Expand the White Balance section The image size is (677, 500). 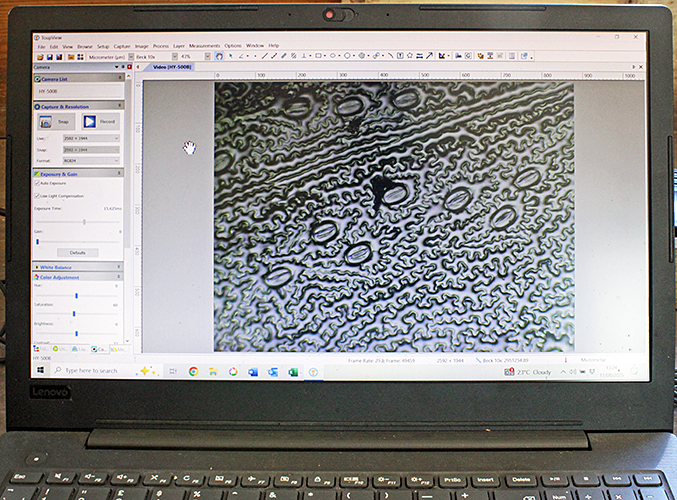coord(119,266)
